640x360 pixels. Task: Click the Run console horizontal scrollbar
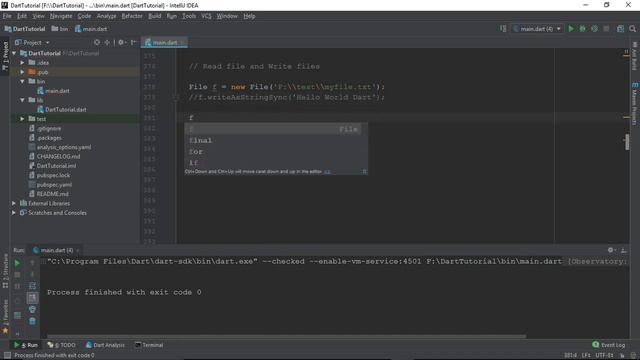(x=286, y=336)
